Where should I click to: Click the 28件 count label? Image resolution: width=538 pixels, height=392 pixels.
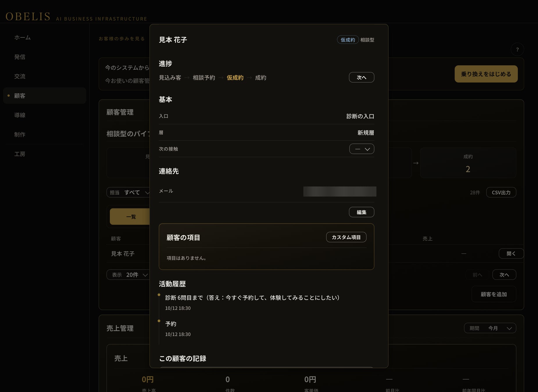[475, 193]
